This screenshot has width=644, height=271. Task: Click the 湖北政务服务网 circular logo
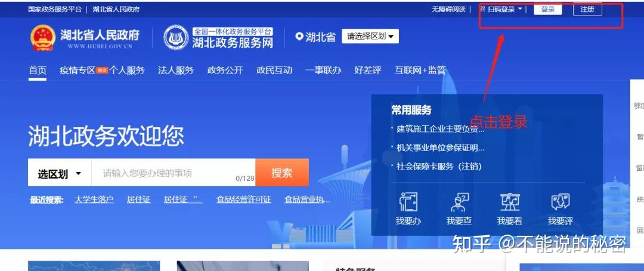click(175, 38)
